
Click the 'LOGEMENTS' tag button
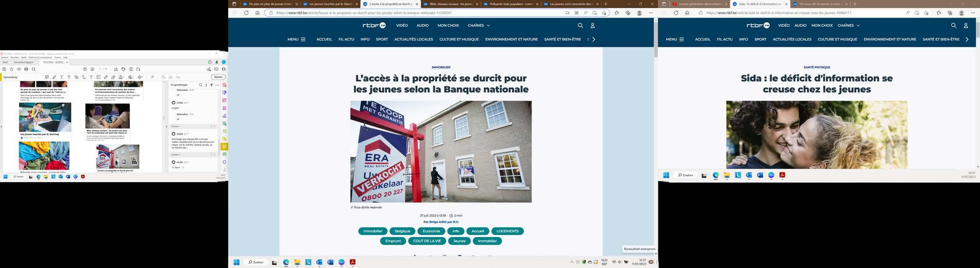point(507,231)
